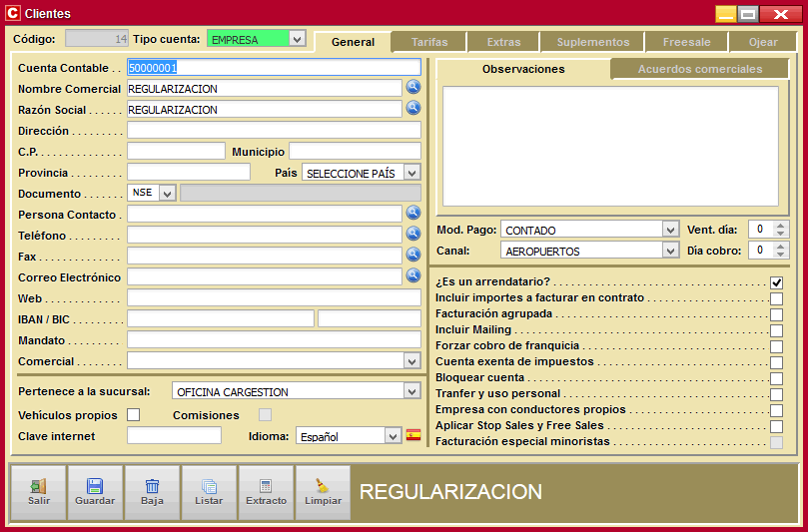The height and width of the screenshot is (532, 808).
Task: Click the Baja trash button
Action: tap(152, 493)
